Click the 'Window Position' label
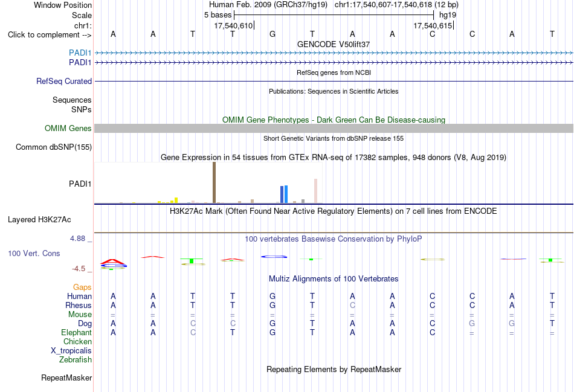Image resolution: width=574 pixels, height=392 pixels. tap(63, 5)
